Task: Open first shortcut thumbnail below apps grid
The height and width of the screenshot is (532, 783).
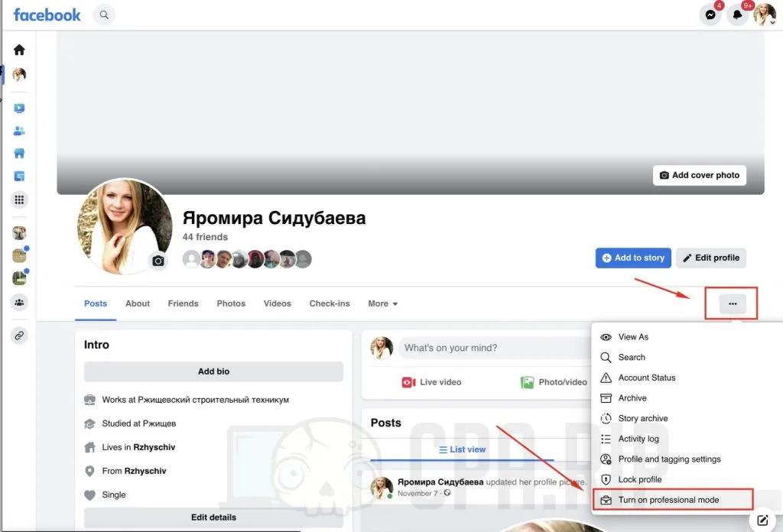Action: click(19, 233)
